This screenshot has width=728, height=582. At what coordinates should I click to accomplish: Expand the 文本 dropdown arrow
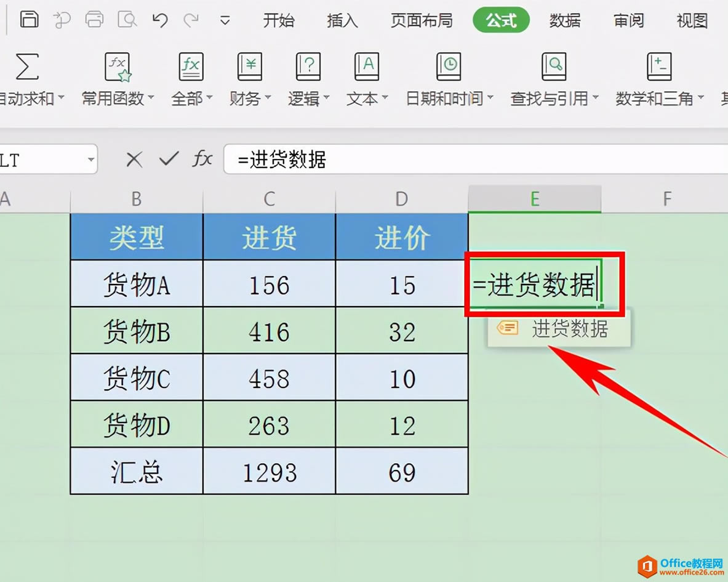pos(385,98)
